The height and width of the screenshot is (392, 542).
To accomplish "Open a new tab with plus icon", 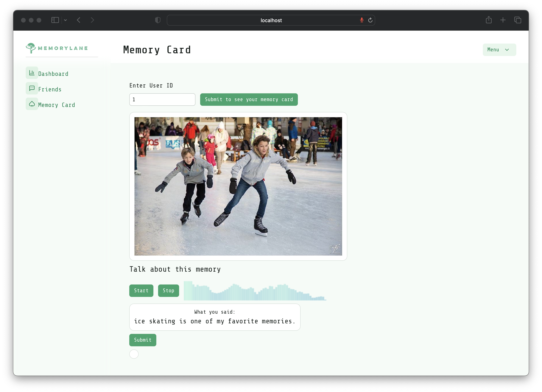I will 503,20.
